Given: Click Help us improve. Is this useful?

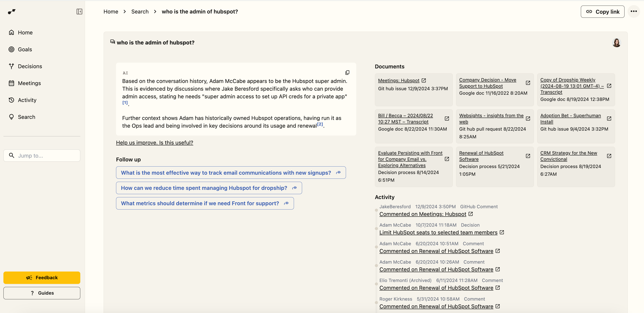Looking at the screenshot, I should (x=155, y=143).
